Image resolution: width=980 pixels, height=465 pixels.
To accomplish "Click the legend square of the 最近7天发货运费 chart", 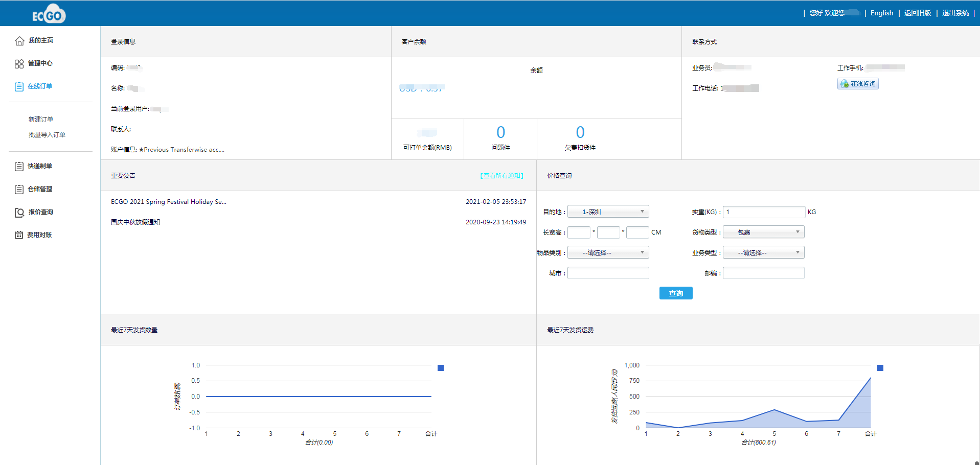I will point(880,368).
